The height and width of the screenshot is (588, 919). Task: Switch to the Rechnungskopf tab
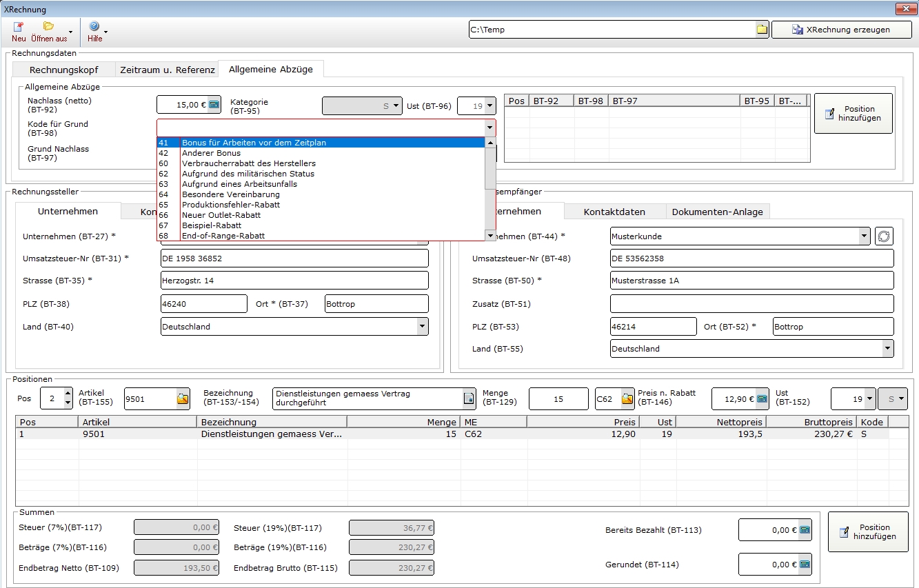point(63,70)
